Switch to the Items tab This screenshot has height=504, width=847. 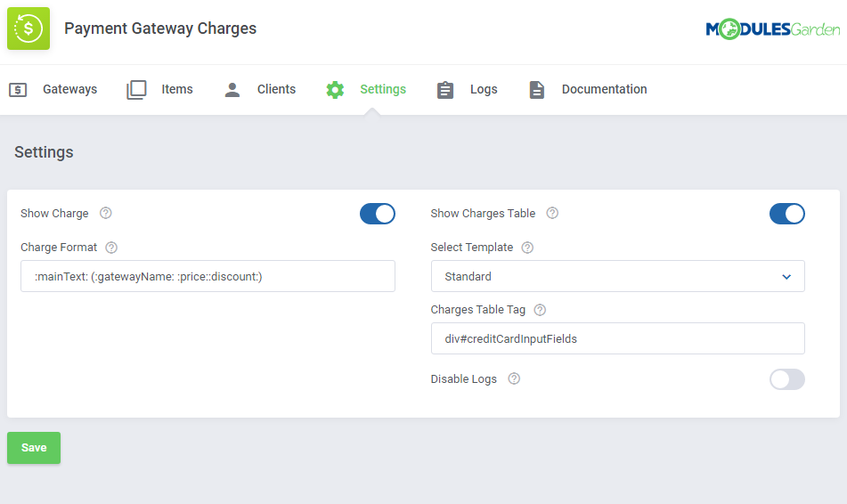(x=159, y=90)
